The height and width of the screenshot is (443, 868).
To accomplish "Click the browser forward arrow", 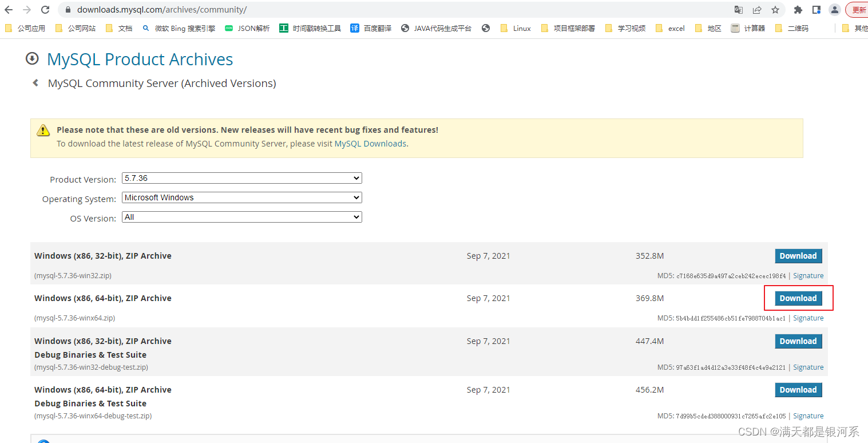I will coord(27,10).
